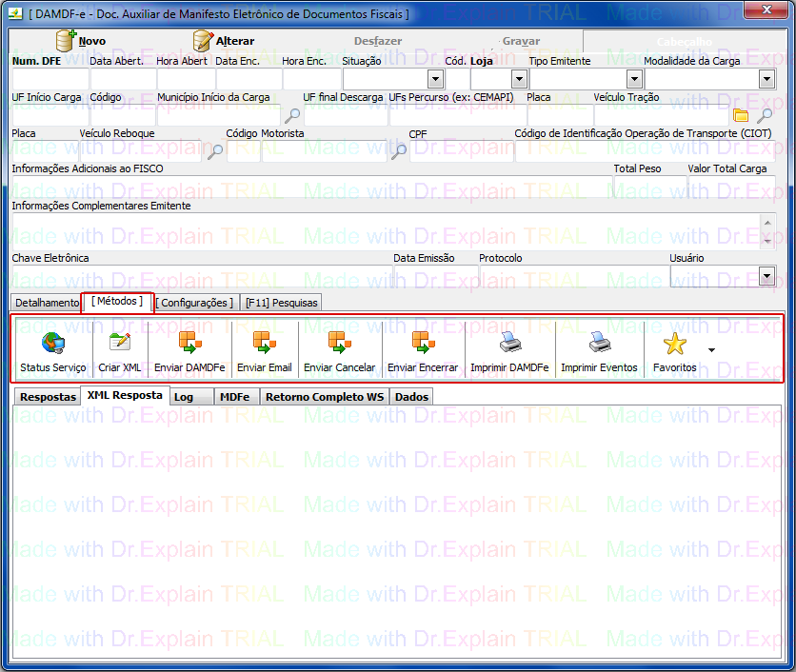
Task: Open Situação dropdown
Action: [435, 79]
